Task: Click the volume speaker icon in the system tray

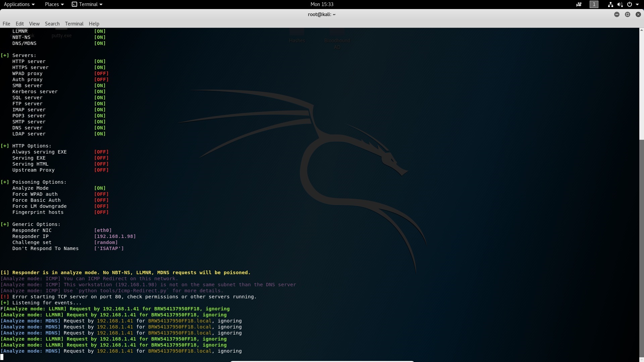Action: pos(620,4)
